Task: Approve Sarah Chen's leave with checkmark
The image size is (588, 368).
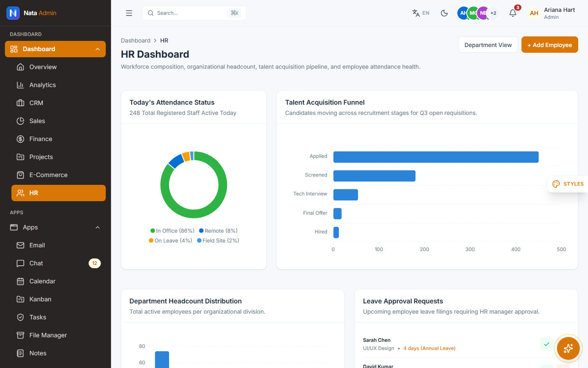Action: (x=547, y=344)
